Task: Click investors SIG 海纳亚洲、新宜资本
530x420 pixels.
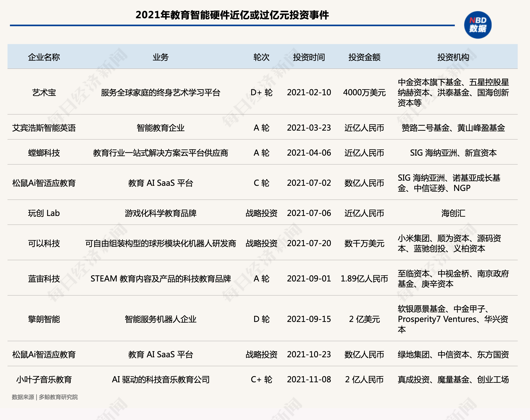Action: point(453,153)
